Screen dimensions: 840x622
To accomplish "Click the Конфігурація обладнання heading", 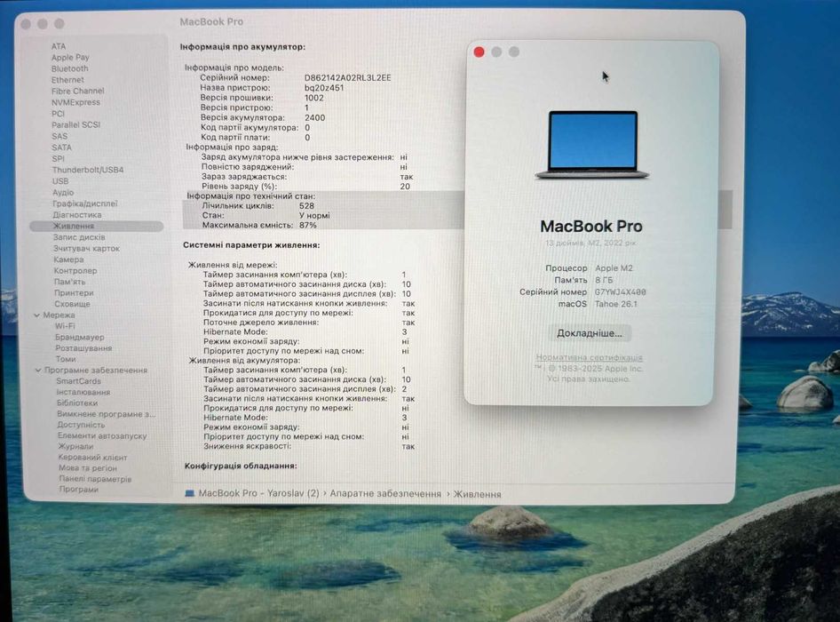I will 241,466.
